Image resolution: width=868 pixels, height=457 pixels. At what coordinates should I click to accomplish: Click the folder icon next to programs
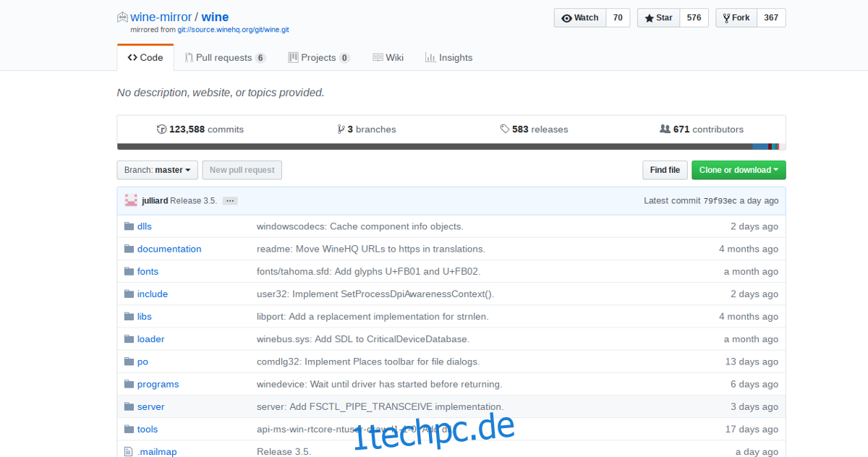[x=129, y=384]
